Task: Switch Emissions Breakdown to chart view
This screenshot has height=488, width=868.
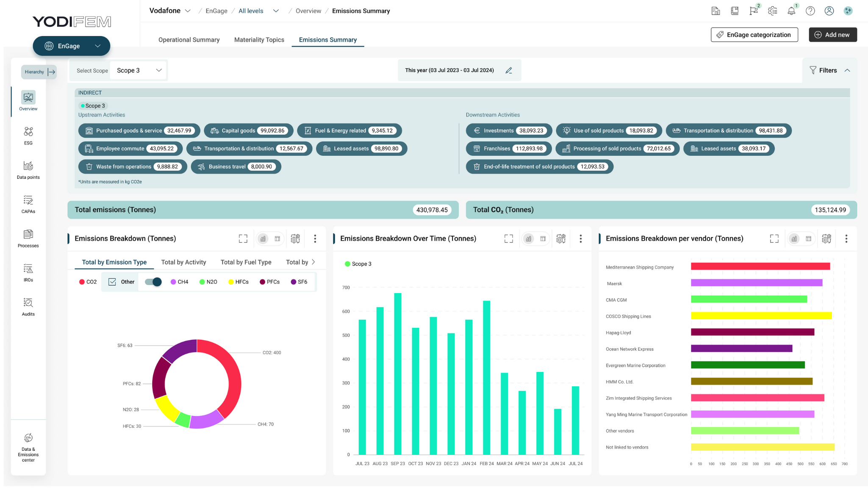Action: (263, 239)
